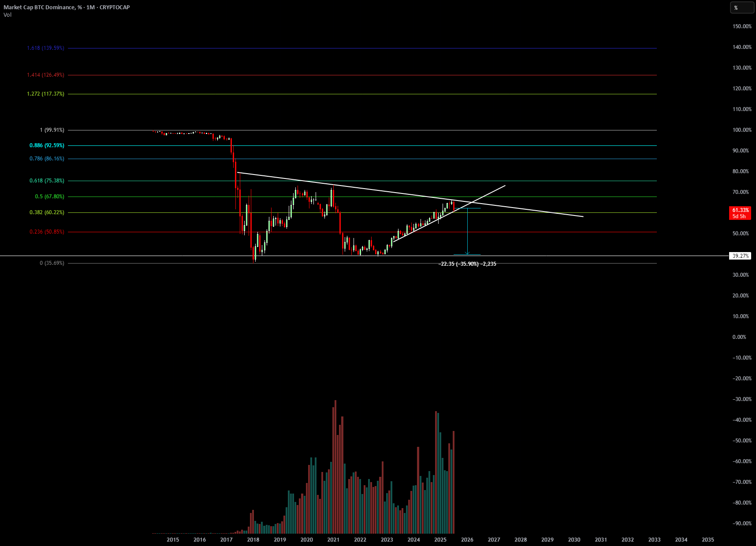The height and width of the screenshot is (546, 756).
Task: Click the blue price range measurement arrow
Action: tap(467, 231)
